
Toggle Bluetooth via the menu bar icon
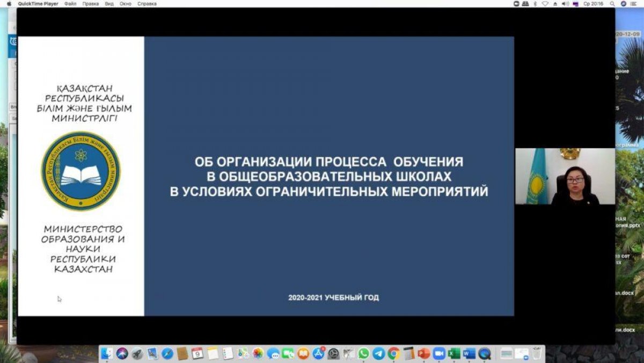click(x=535, y=4)
